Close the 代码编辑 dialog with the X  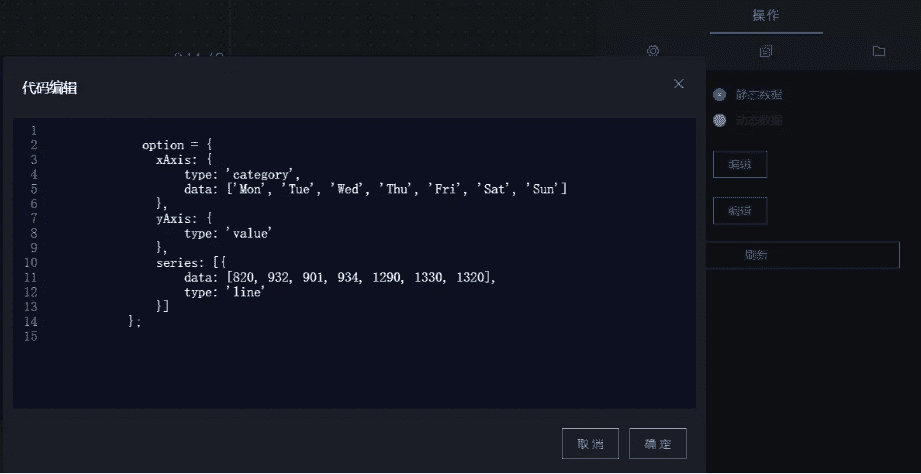click(x=678, y=84)
